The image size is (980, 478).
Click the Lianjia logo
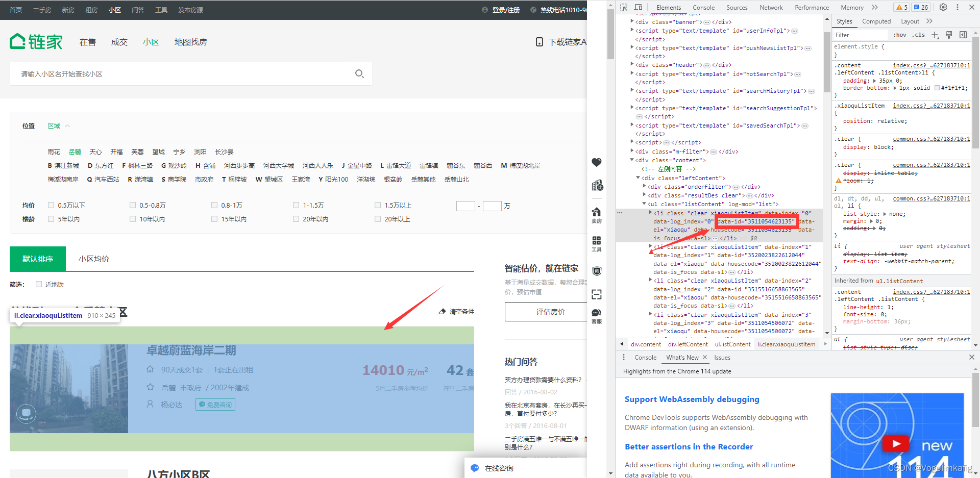click(x=36, y=41)
